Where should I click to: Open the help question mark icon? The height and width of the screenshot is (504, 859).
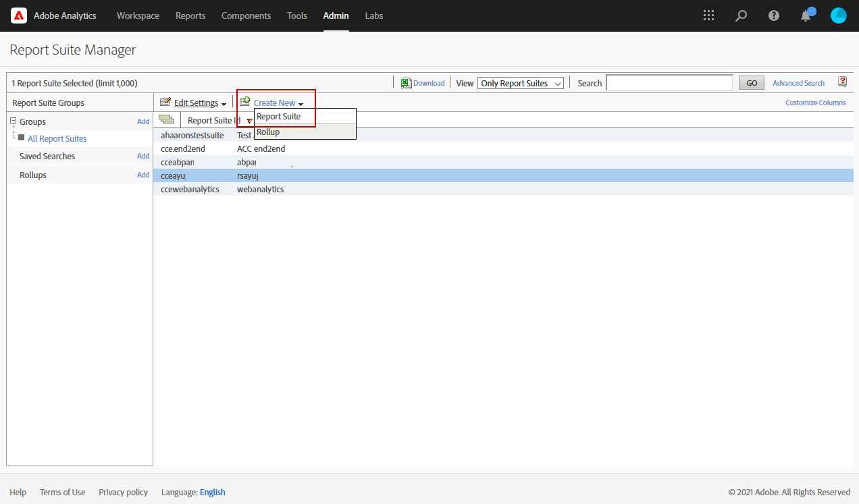(x=774, y=16)
